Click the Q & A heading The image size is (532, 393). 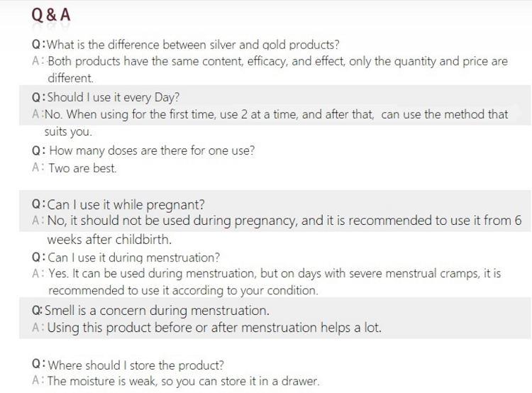(x=51, y=15)
